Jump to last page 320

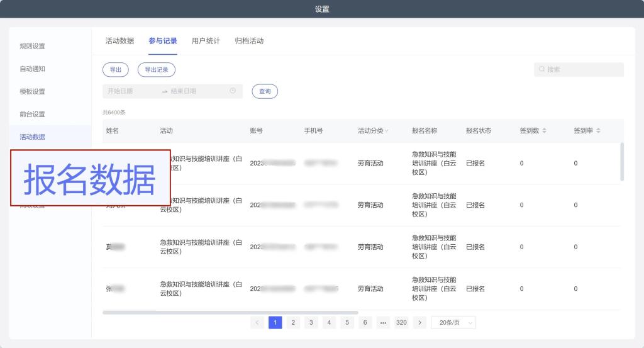401,322
